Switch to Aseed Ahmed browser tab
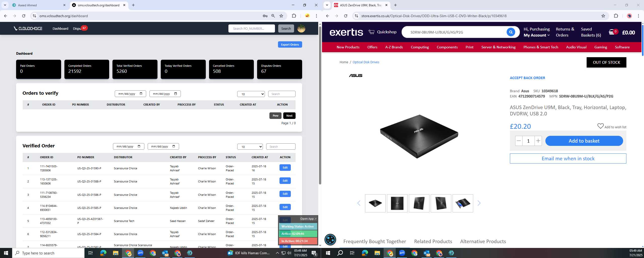This screenshot has width=644, height=258. coord(39,5)
